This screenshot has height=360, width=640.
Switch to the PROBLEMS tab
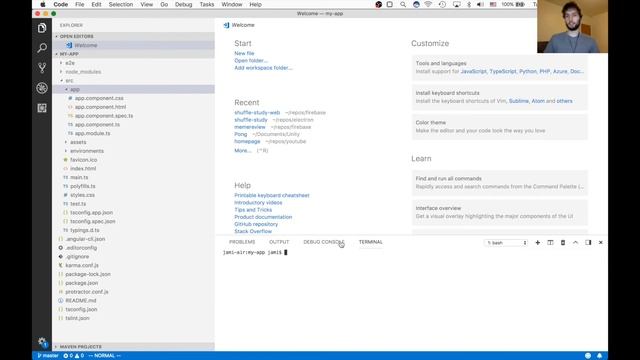pyautogui.click(x=242, y=242)
